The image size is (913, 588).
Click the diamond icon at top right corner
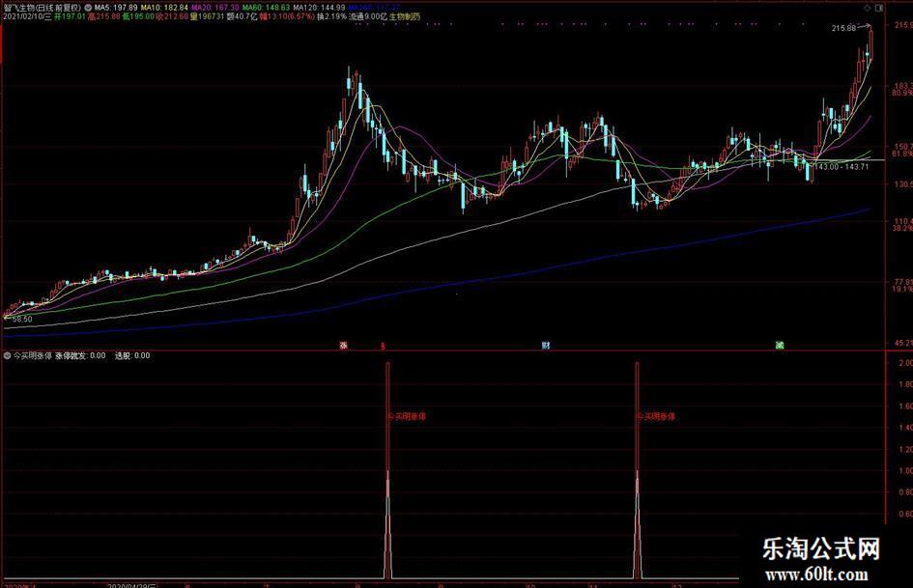click(x=868, y=8)
